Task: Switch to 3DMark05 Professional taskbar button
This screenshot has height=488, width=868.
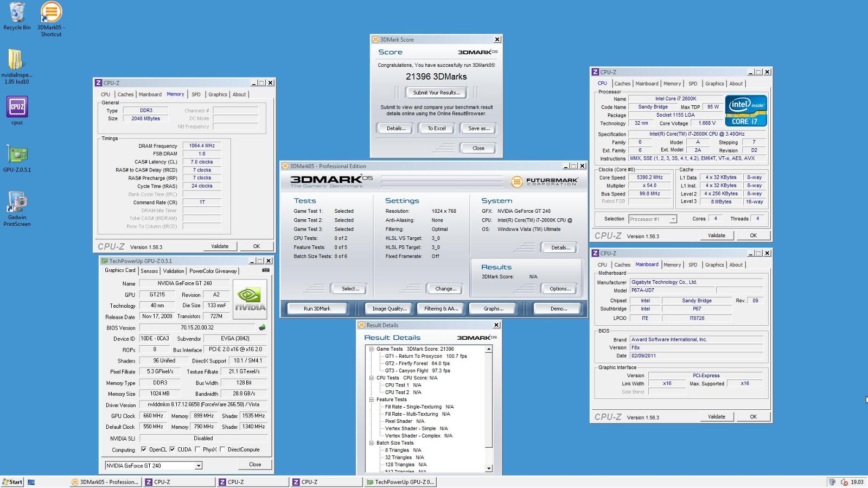Action: pyautogui.click(x=105, y=482)
